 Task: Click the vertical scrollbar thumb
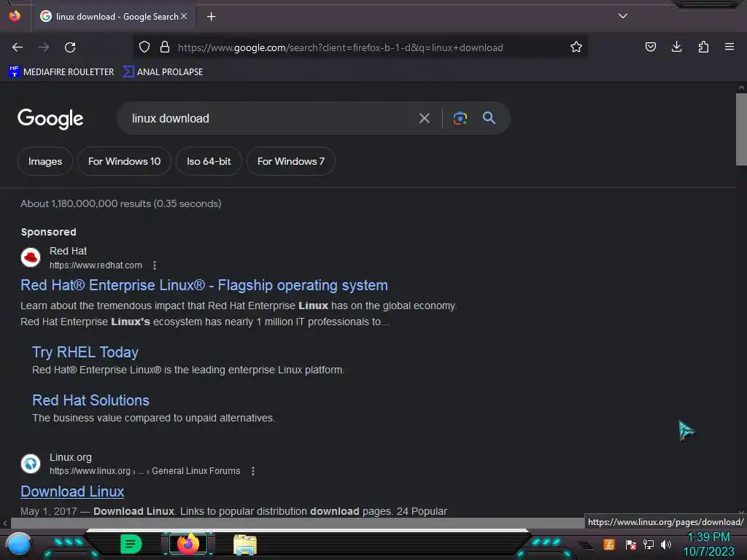(x=741, y=130)
